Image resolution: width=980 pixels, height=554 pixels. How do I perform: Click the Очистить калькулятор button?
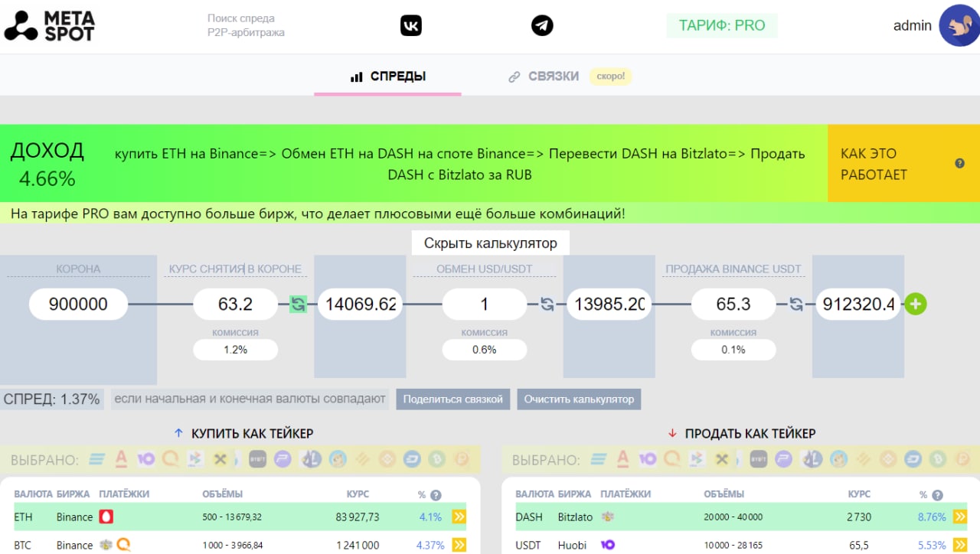[579, 399]
